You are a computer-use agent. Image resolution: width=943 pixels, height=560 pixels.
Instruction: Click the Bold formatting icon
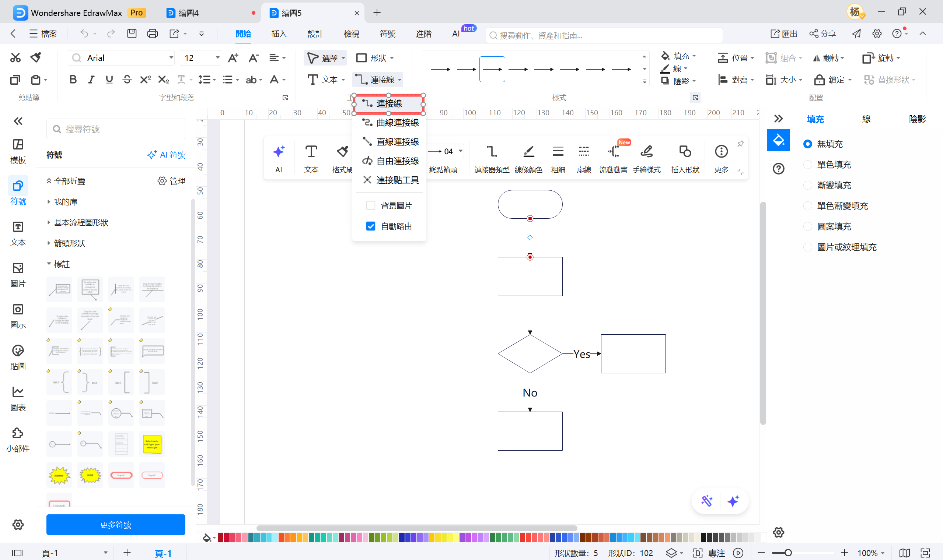[73, 80]
